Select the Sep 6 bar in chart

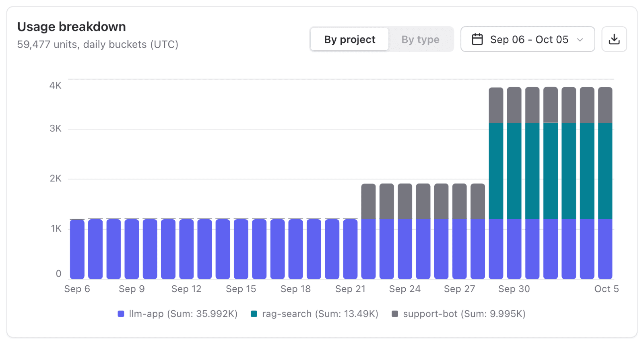[77, 249]
